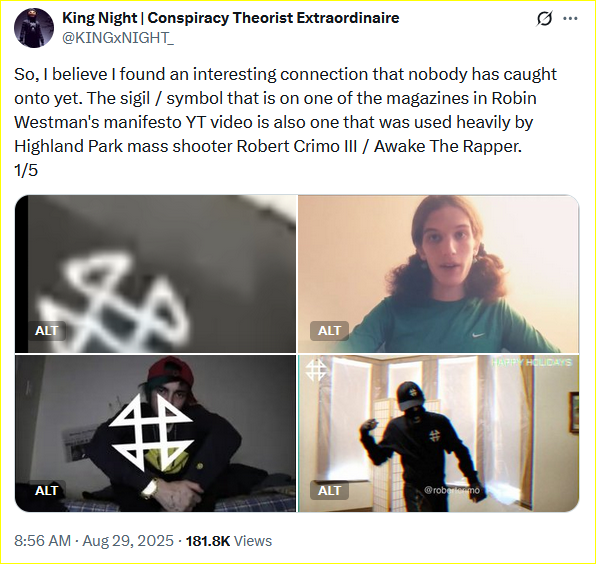Show ALT text on blurred sigil image

(x=46, y=331)
